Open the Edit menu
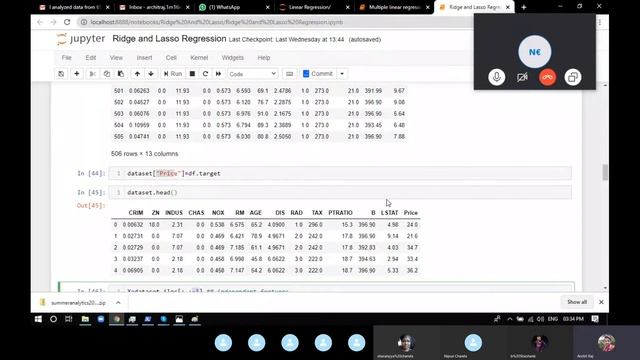The image size is (640, 360). click(91, 58)
